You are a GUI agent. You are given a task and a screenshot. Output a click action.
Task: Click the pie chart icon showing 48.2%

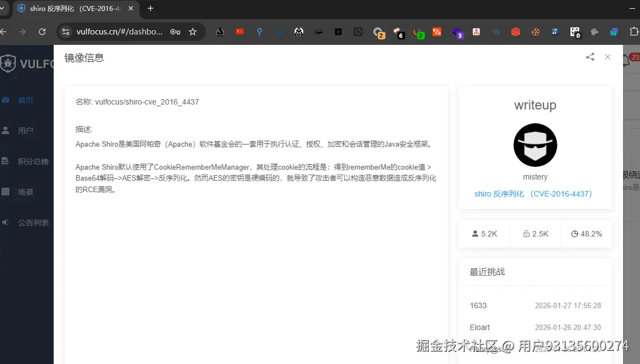[x=575, y=233]
